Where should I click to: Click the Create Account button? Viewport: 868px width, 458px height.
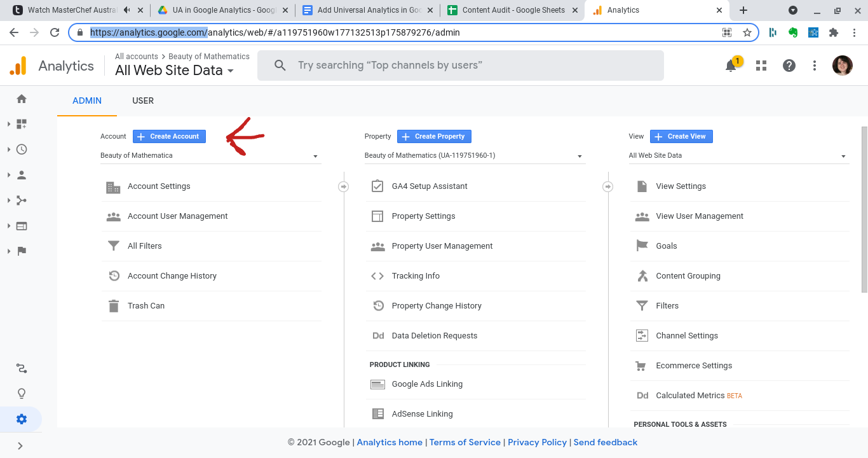169,136
